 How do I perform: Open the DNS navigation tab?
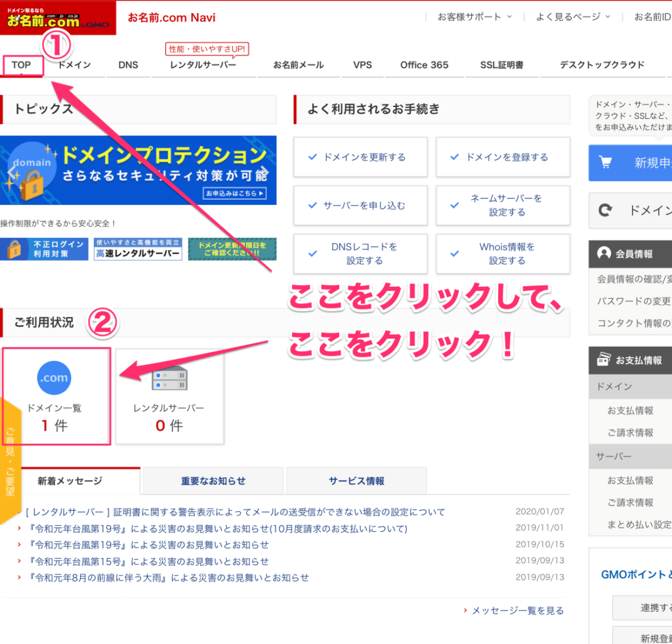128,65
